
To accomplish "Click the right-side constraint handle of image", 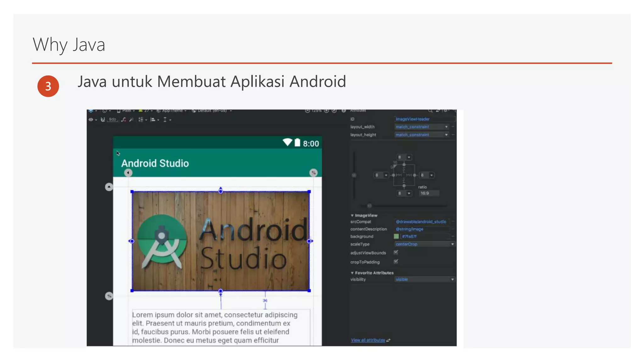I will (x=309, y=241).
